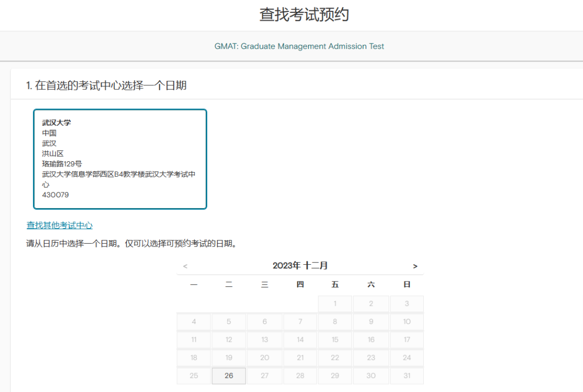Click the postal code 430079 text
Viewport: 583px width, 392px height.
click(x=56, y=195)
